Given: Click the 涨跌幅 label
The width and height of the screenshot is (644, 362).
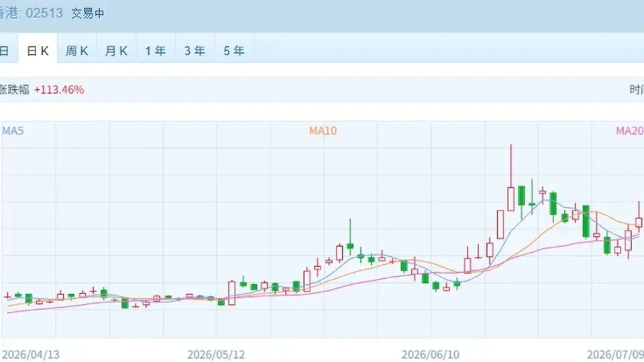Looking at the screenshot, I should [x=14, y=89].
